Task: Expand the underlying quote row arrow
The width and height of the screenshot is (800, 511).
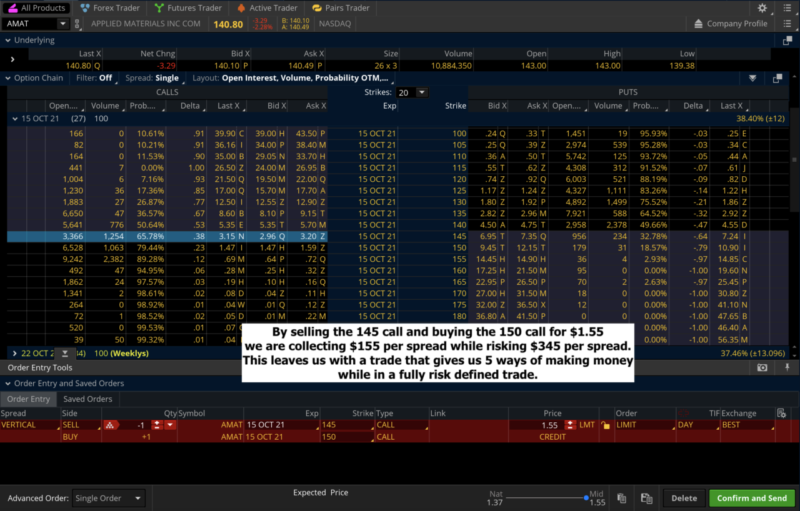Action: (x=12, y=59)
